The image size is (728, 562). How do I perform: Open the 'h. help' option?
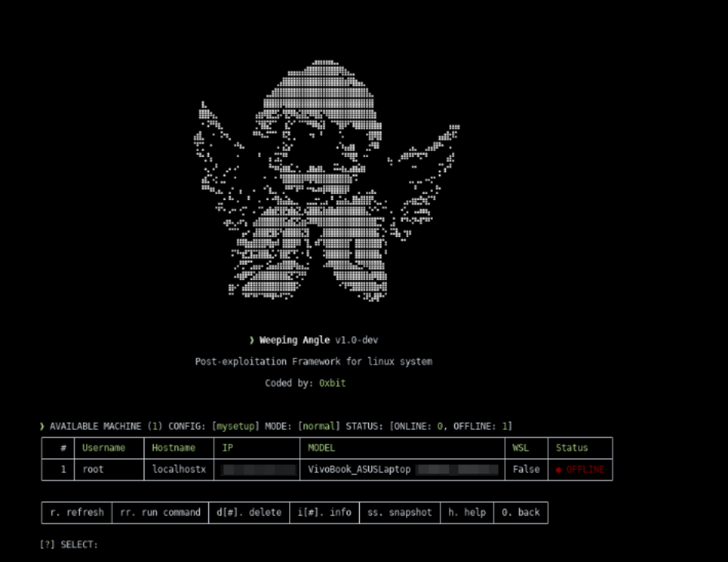tap(467, 512)
